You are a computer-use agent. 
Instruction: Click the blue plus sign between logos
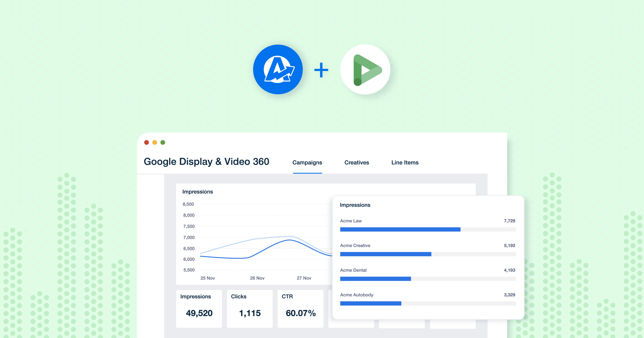321,70
